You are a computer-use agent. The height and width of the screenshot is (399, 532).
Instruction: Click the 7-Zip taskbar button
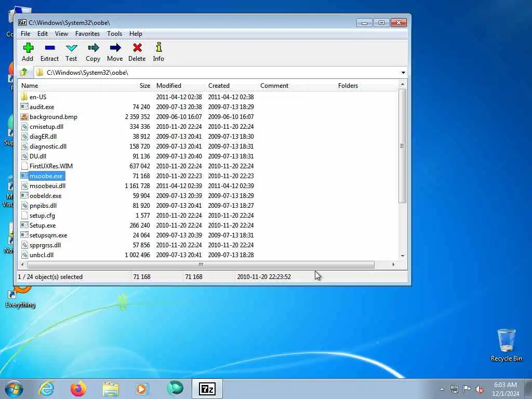(x=207, y=389)
